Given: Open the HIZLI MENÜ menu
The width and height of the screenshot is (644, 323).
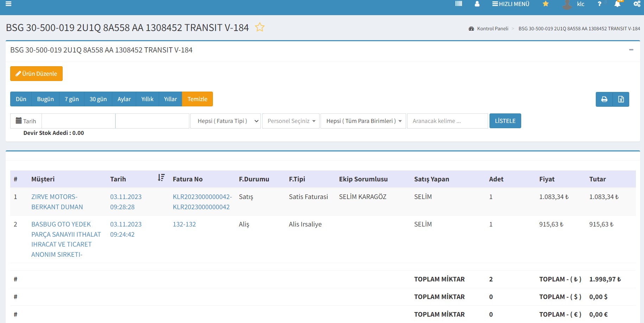Looking at the screenshot, I should pyautogui.click(x=511, y=4).
